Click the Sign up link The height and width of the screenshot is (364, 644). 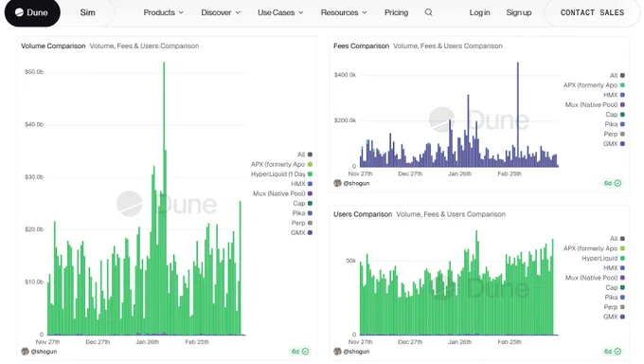[519, 12]
